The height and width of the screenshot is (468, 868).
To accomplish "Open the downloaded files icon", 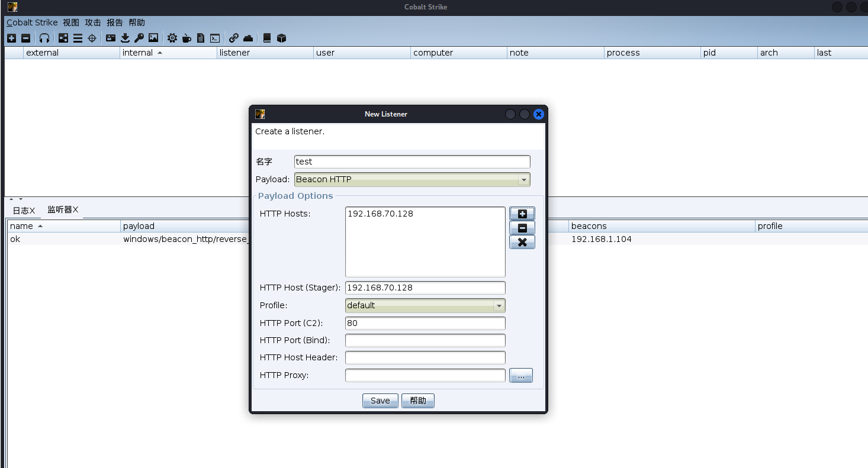I will point(125,38).
